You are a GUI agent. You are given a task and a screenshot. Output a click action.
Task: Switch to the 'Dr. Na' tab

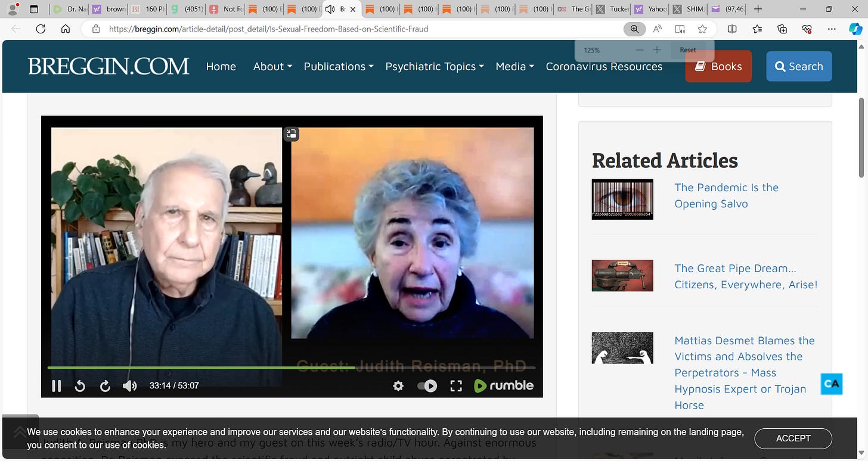coord(70,9)
